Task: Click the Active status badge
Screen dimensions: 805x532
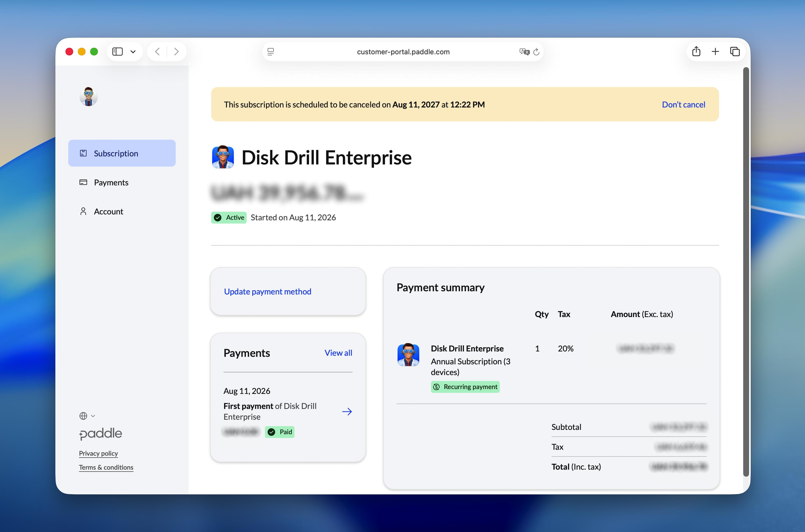Action: pos(229,217)
